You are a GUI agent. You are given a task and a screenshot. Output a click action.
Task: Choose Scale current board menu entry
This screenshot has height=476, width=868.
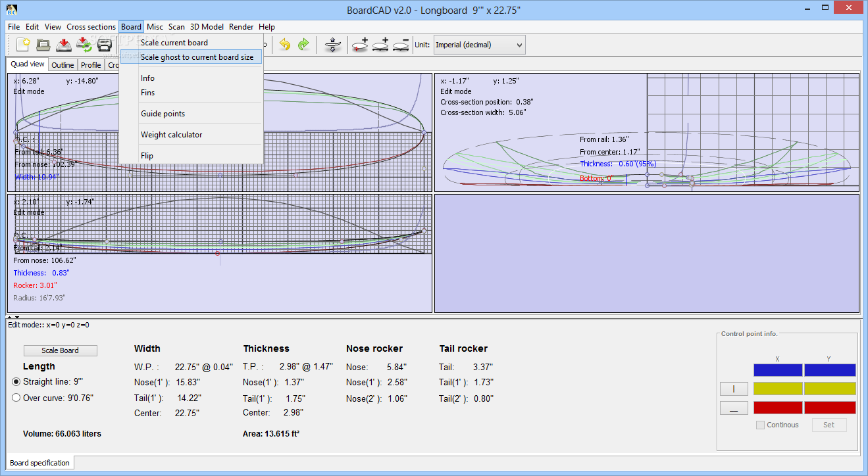click(191, 43)
